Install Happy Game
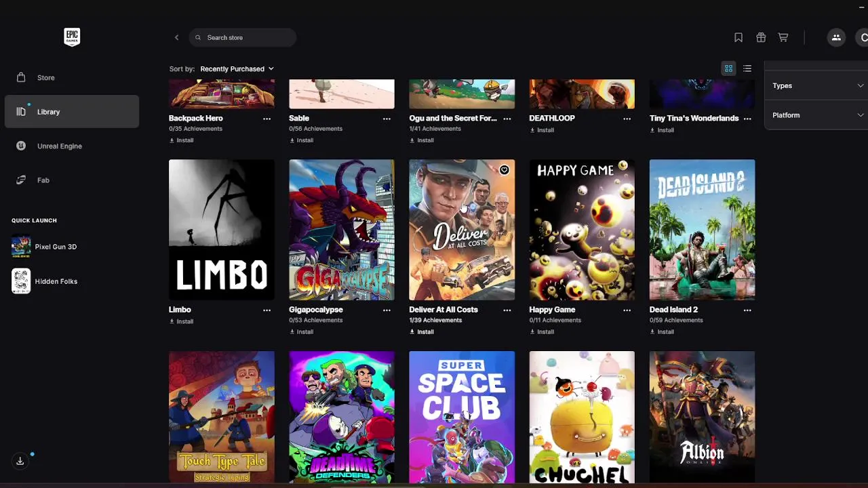The image size is (868, 488). coord(541,331)
